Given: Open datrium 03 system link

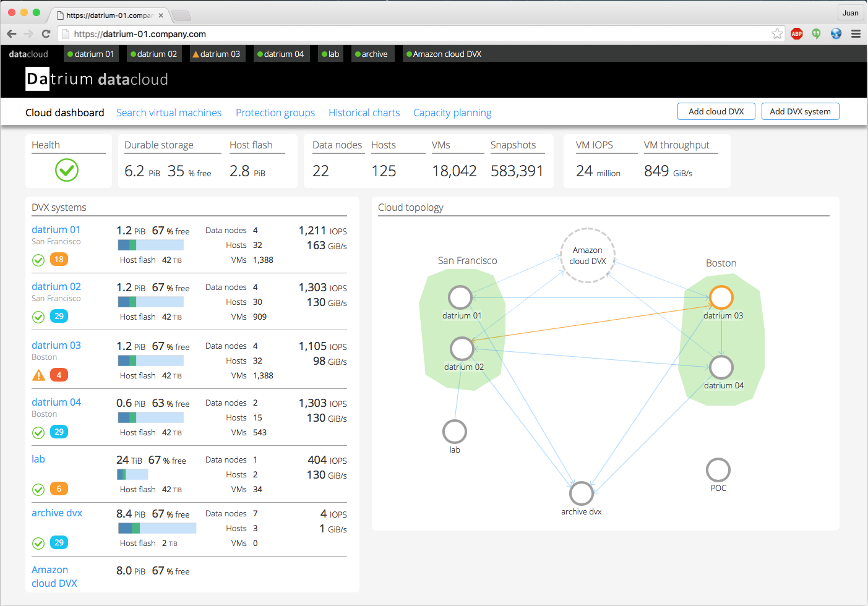Looking at the screenshot, I should click(x=56, y=345).
